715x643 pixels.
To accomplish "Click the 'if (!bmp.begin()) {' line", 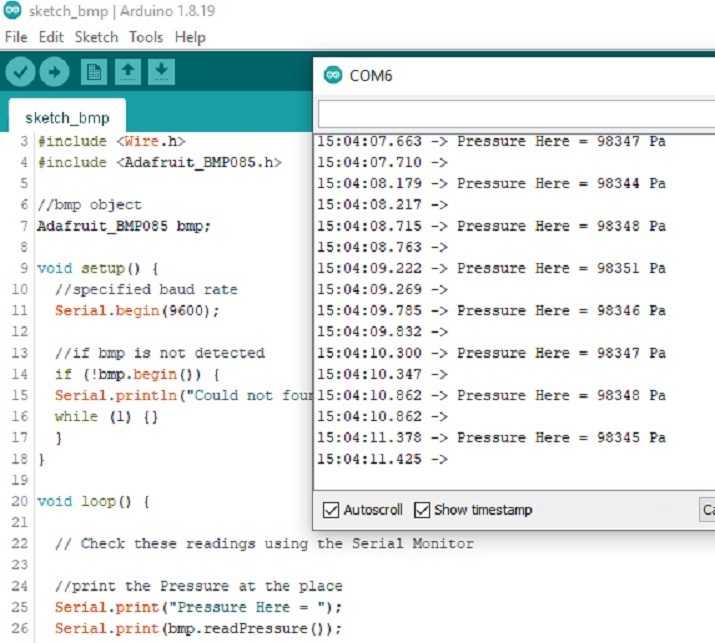I will (137, 374).
